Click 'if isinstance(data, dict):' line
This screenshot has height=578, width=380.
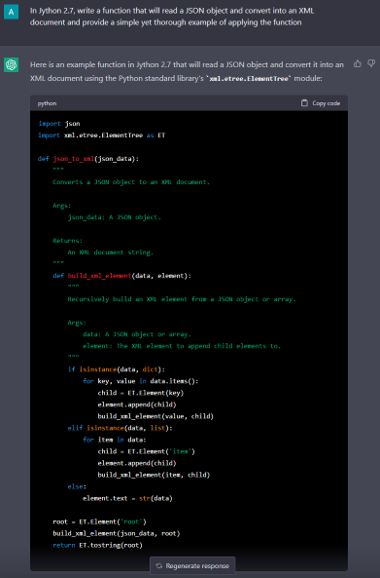(x=116, y=369)
